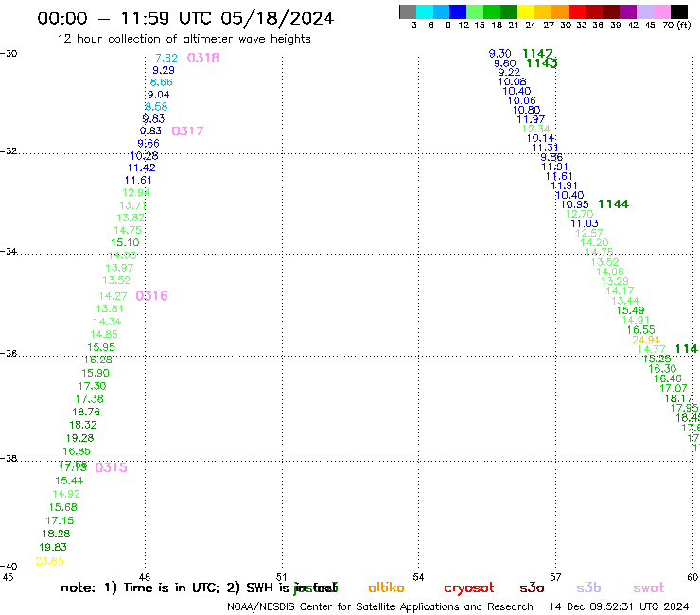Click the wave height value 12.94
This screenshot has width=700, height=615.
tap(135, 192)
